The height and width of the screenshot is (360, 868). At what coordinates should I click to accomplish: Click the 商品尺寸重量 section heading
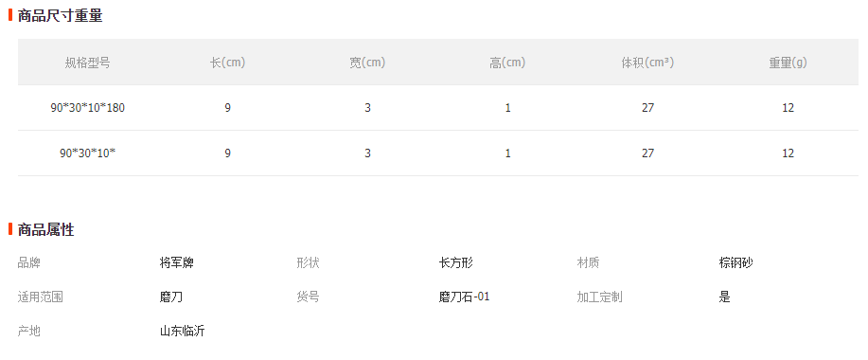(60, 15)
